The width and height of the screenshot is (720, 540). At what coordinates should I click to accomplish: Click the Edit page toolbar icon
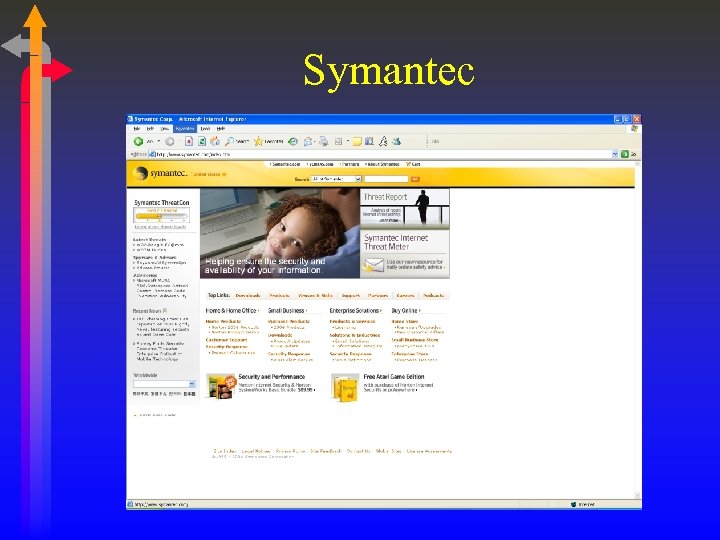(x=338, y=141)
